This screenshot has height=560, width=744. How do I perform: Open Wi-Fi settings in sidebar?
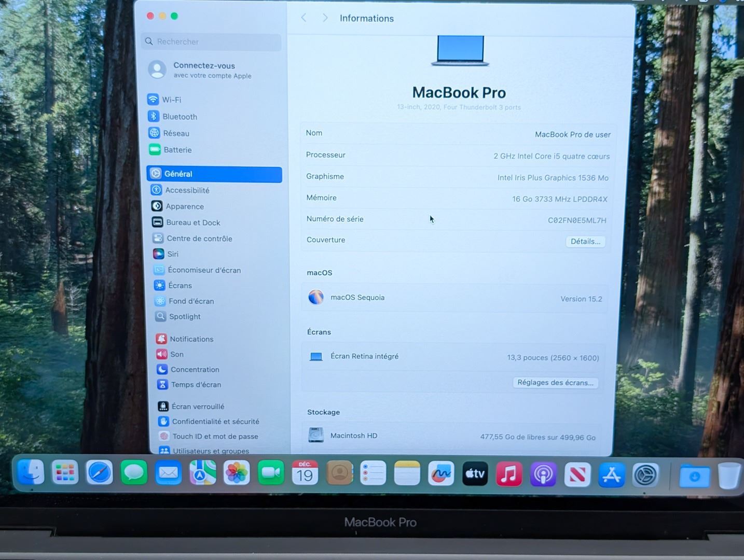click(171, 100)
